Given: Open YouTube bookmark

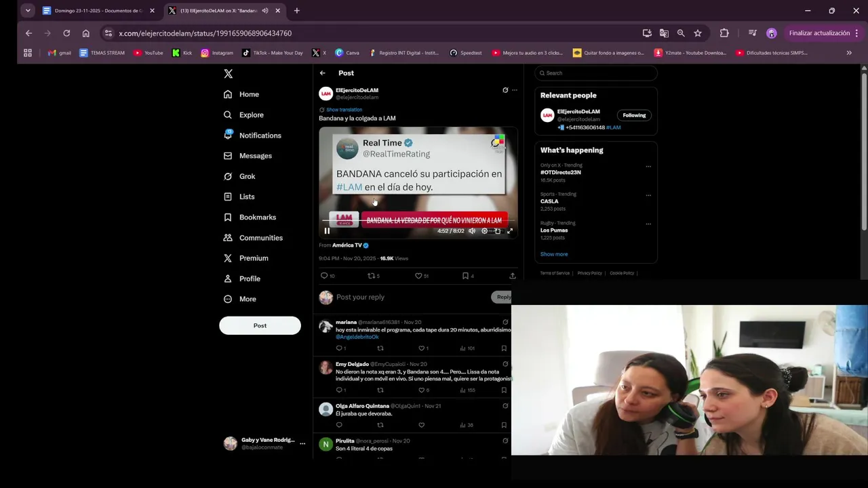Looking at the screenshot, I should tap(149, 53).
